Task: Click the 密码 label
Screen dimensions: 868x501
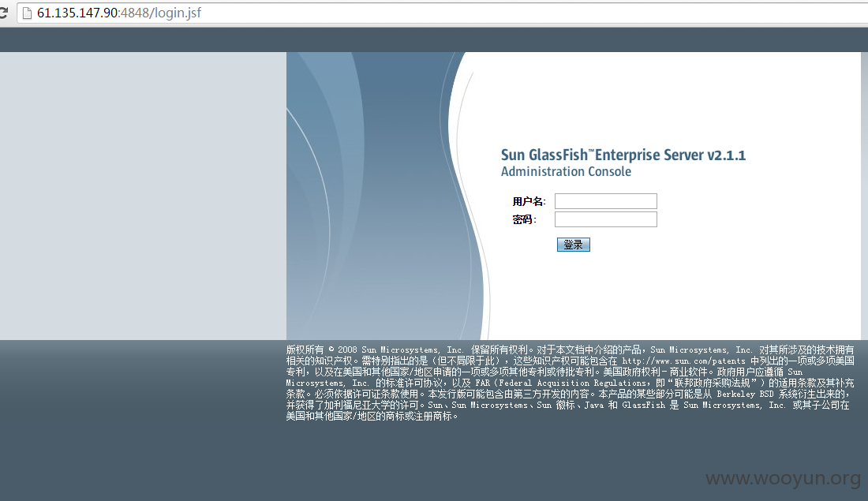Action: pos(524,220)
